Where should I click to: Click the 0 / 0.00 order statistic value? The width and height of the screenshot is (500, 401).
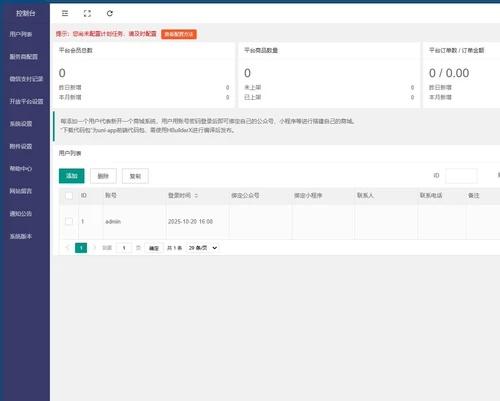tap(449, 73)
